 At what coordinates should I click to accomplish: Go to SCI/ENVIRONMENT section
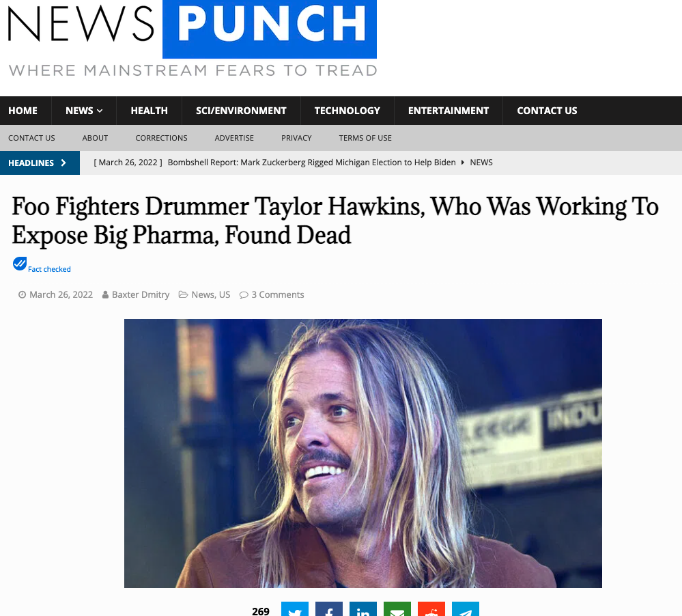click(241, 111)
